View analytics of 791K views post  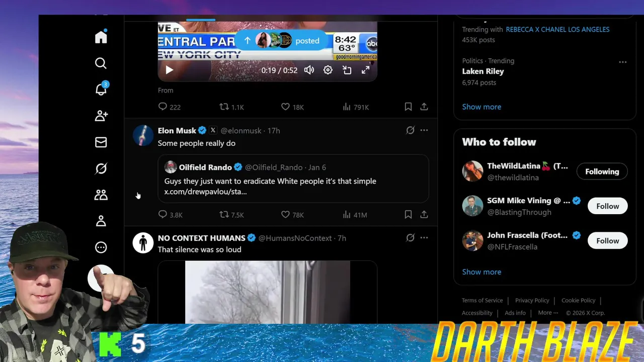pyautogui.click(x=356, y=107)
